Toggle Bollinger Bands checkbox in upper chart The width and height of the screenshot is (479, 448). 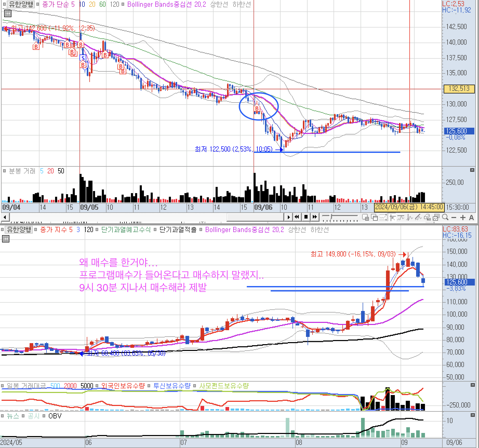tap(123, 4)
